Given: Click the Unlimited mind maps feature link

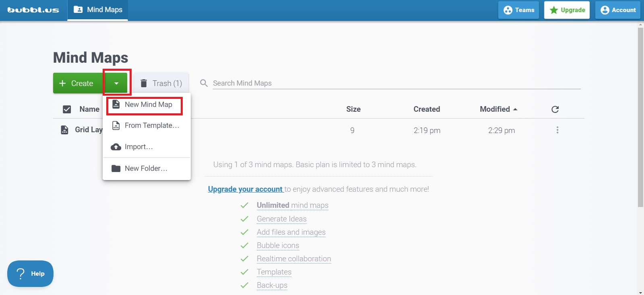Looking at the screenshot, I should [x=293, y=205].
